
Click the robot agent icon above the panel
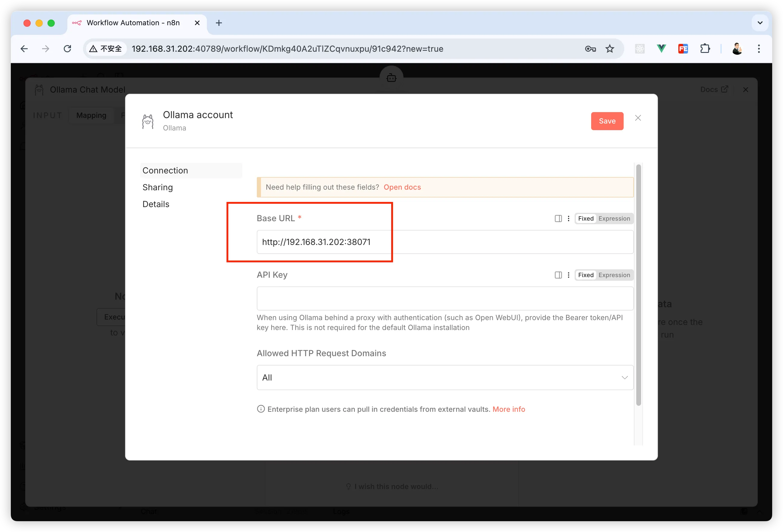click(x=391, y=78)
